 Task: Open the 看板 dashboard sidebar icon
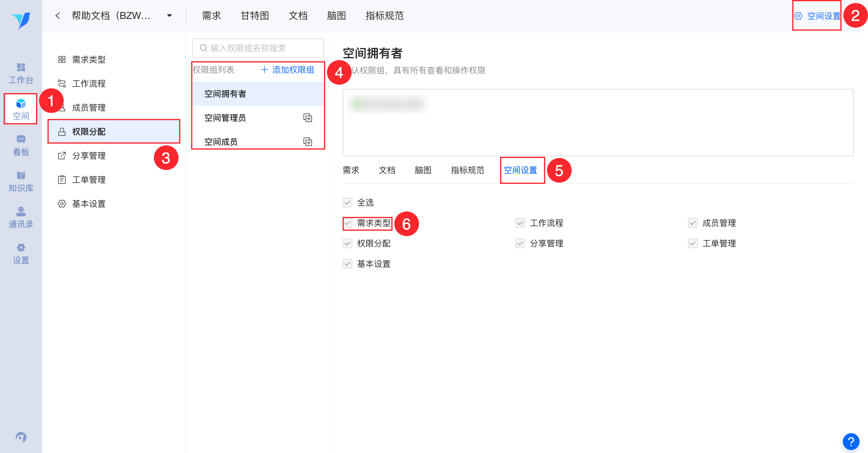[21, 145]
